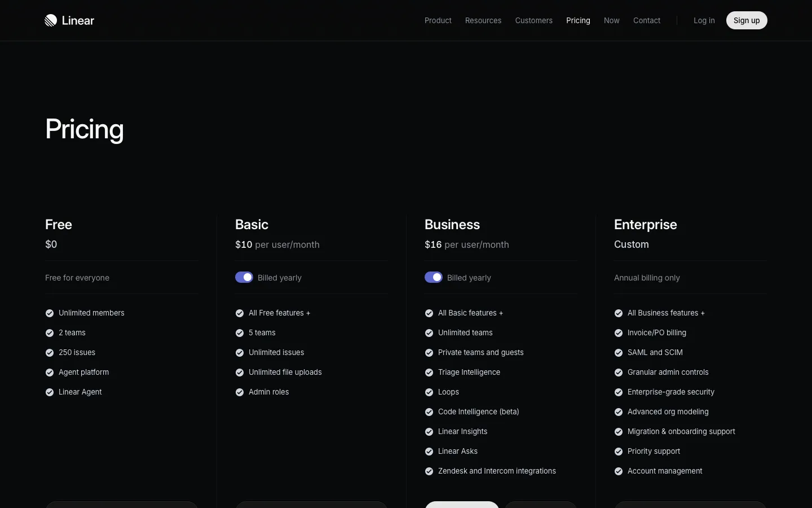Click the check icon for Advanced org modeling
This screenshot has height=508, width=812.
tap(619, 412)
